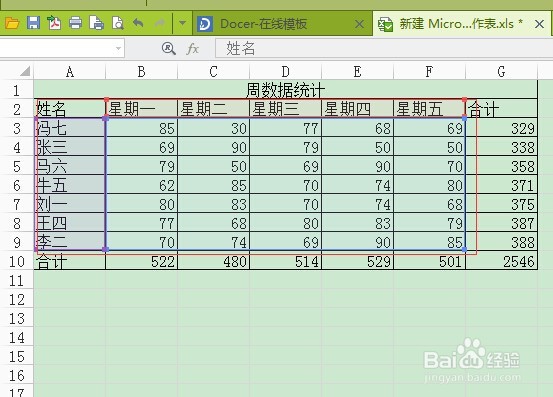Image resolution: width=553 pixels, height=397 pixels.
Task: Select column D header
Action: tap(285, 72)
